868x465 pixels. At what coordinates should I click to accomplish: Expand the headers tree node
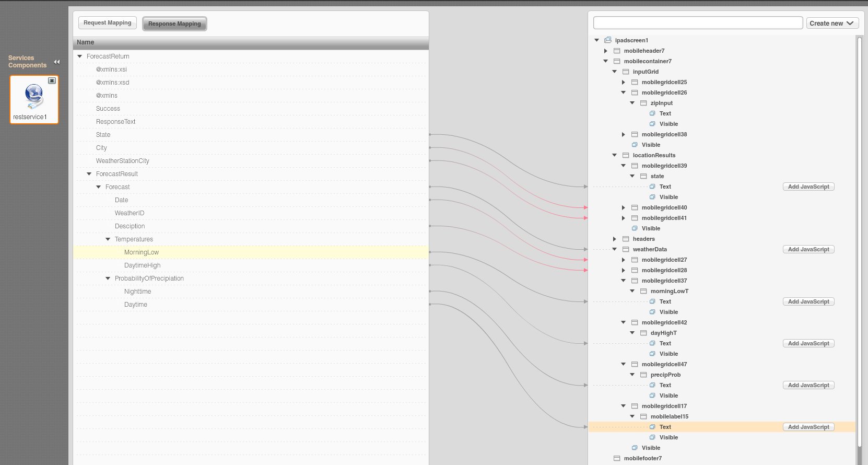(x=615, y=239)
